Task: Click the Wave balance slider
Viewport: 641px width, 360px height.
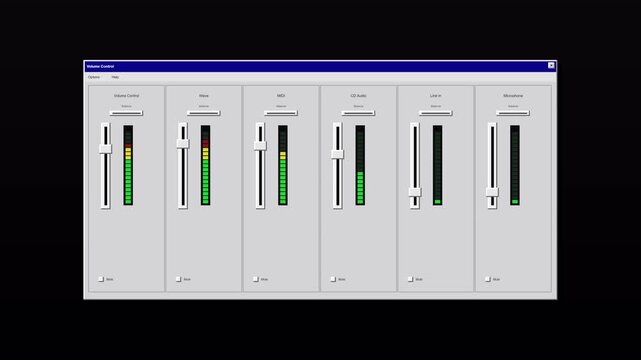Action: [x=204, y=113]
